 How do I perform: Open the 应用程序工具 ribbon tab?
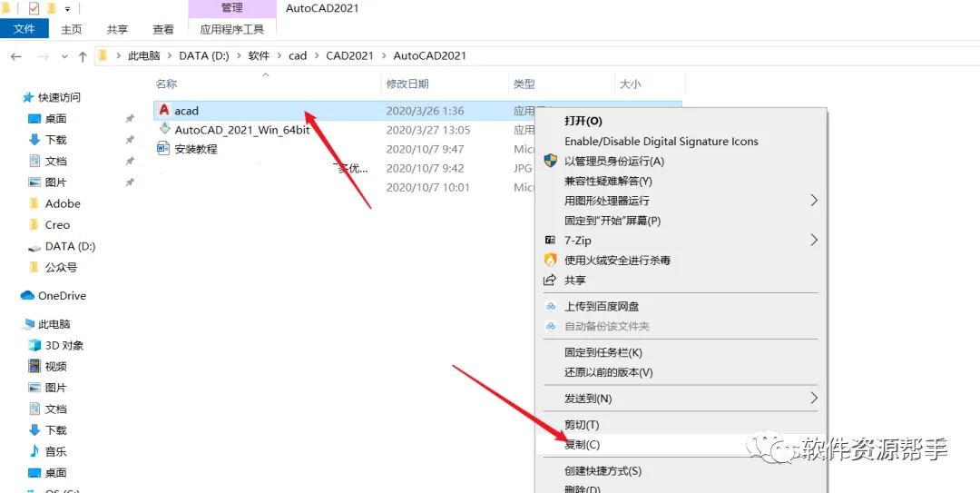click(232, 29)
